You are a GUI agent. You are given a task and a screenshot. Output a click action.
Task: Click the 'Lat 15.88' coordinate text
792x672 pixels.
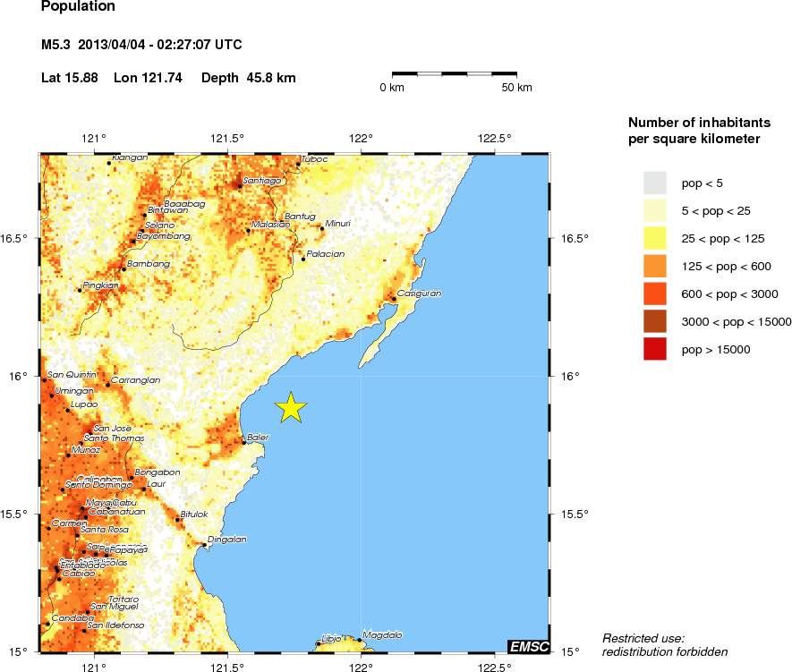point(70,78)
